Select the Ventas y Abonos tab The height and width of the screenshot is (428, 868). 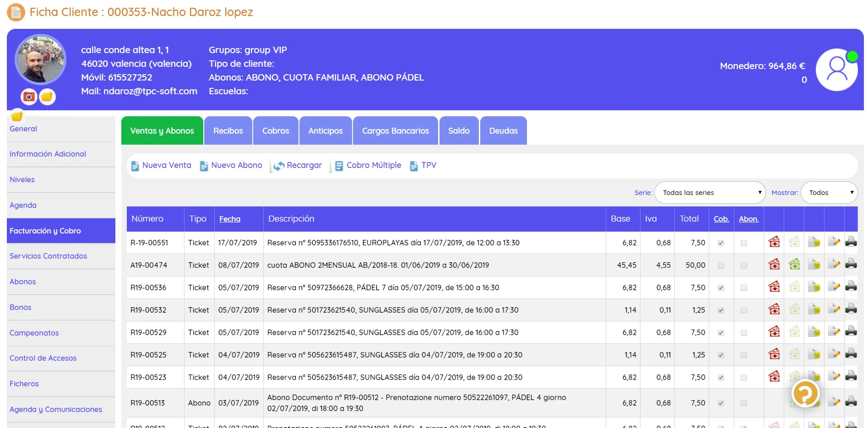(162, 131)
